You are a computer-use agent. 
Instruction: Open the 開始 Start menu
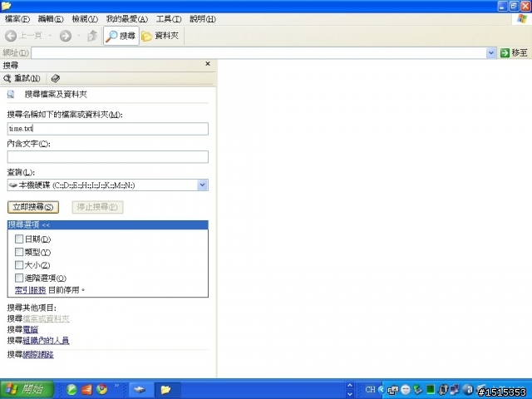(27, 389)
